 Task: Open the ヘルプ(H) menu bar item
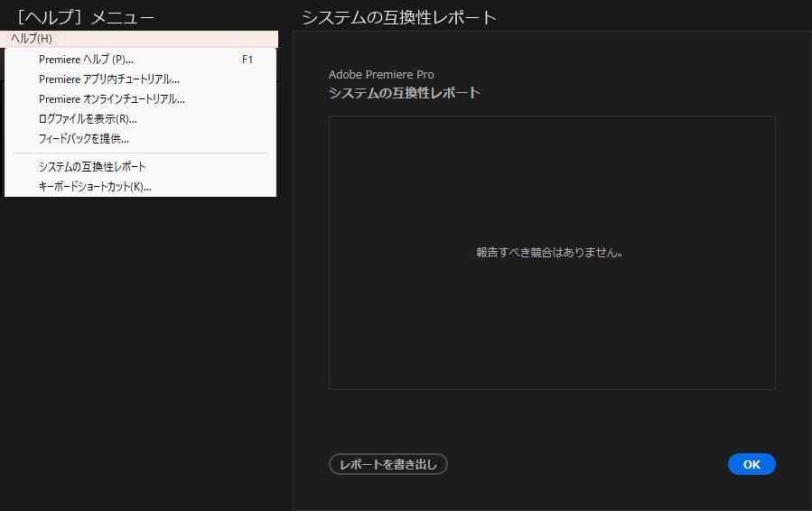tap(32, 39)
